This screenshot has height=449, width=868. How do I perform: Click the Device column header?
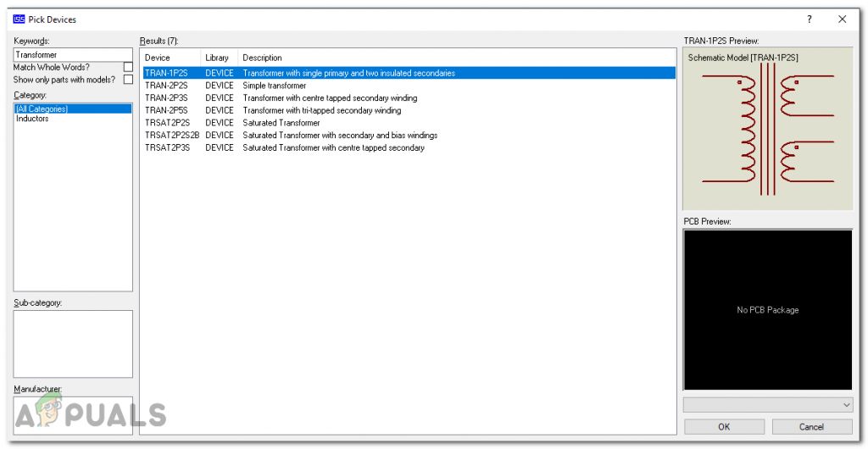171,58
